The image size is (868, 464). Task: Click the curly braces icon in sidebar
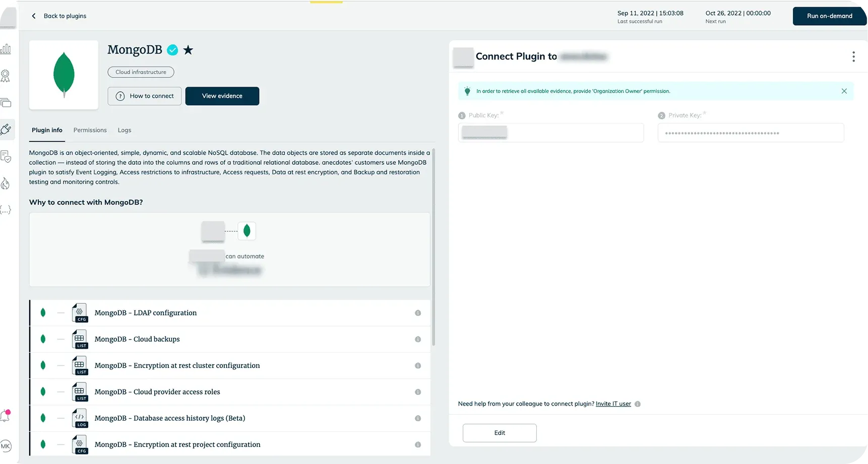[x=6, y=210]
